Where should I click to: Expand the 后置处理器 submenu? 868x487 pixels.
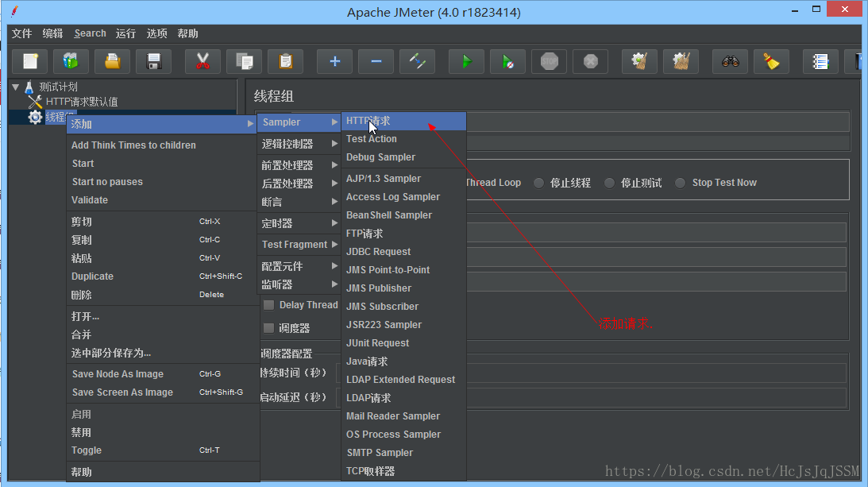299,184
